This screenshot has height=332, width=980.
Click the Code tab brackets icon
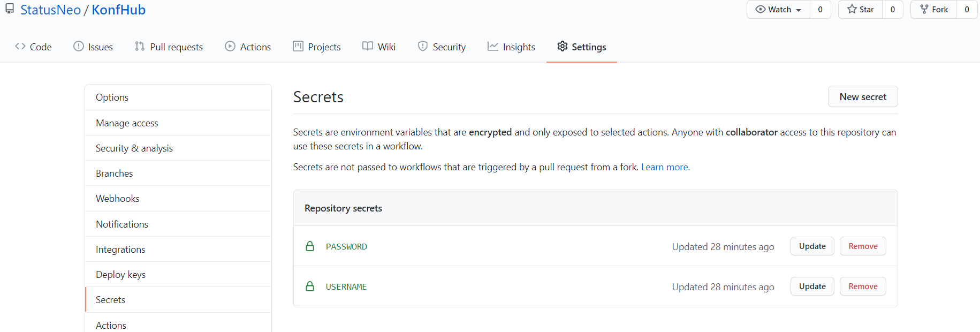click(20, 47)
